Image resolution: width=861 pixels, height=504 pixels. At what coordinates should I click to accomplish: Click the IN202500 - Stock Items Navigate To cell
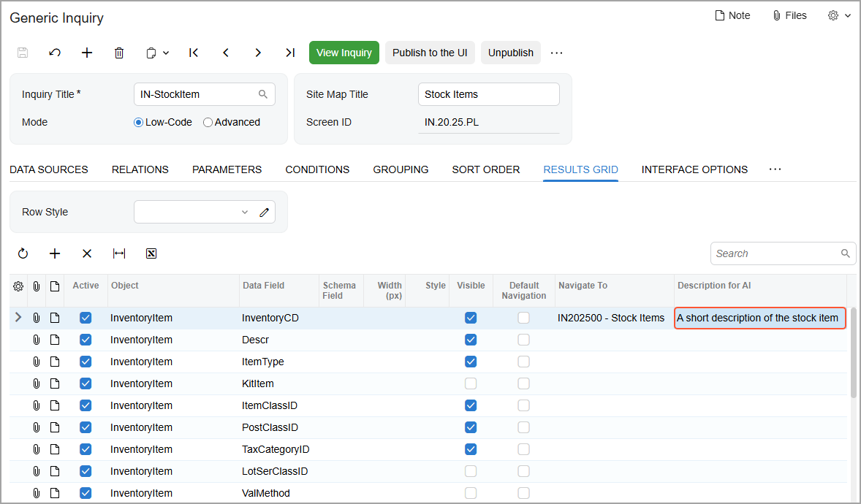point(615,318)
